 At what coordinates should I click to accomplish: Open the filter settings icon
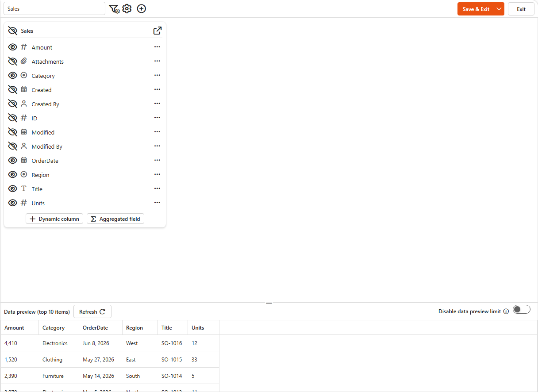114,9
